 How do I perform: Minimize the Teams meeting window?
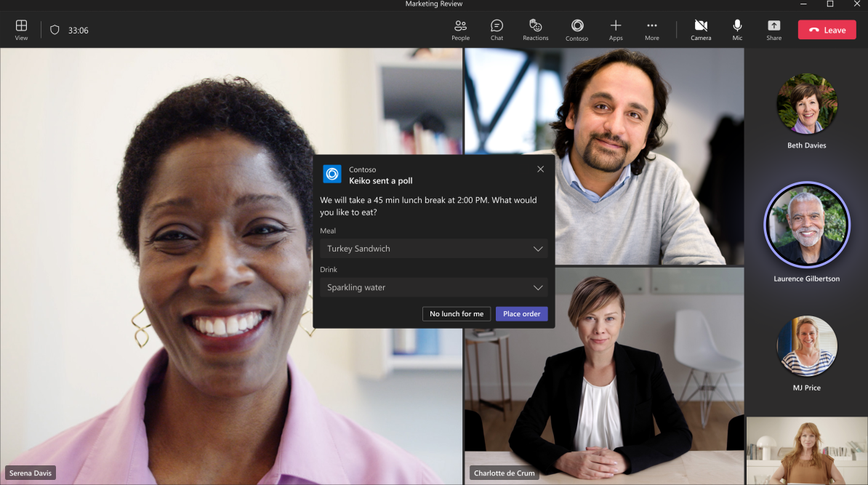pos(803,4)
